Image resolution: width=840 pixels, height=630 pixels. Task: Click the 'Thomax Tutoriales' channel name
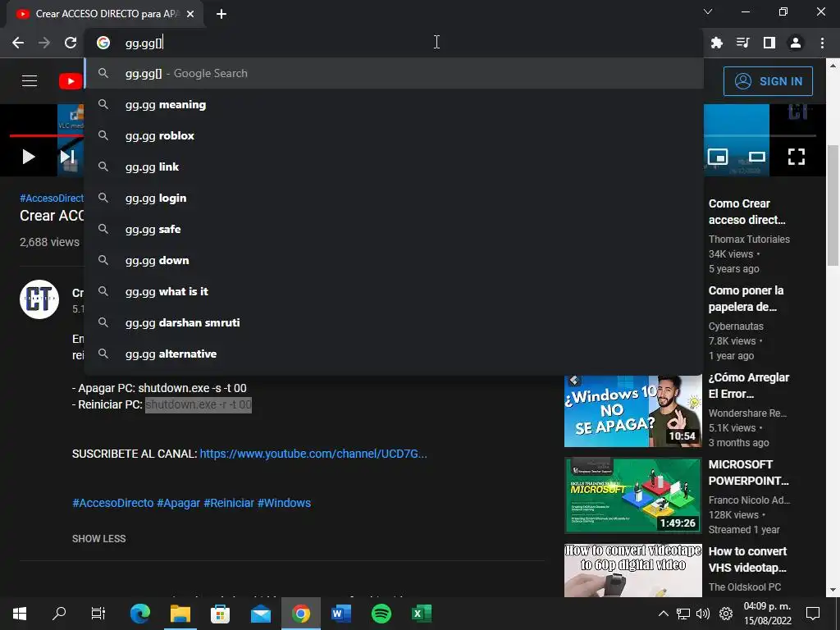(749, 240)
